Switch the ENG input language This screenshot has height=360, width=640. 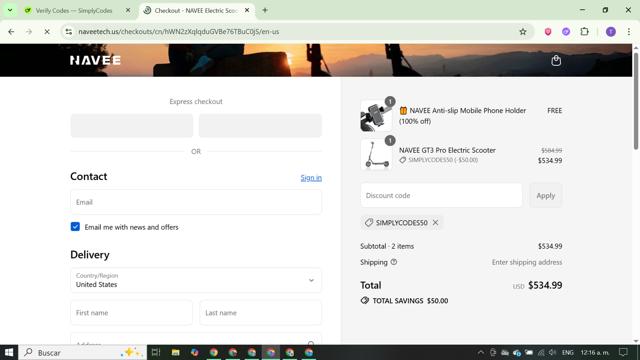click(x=567, y=352)
